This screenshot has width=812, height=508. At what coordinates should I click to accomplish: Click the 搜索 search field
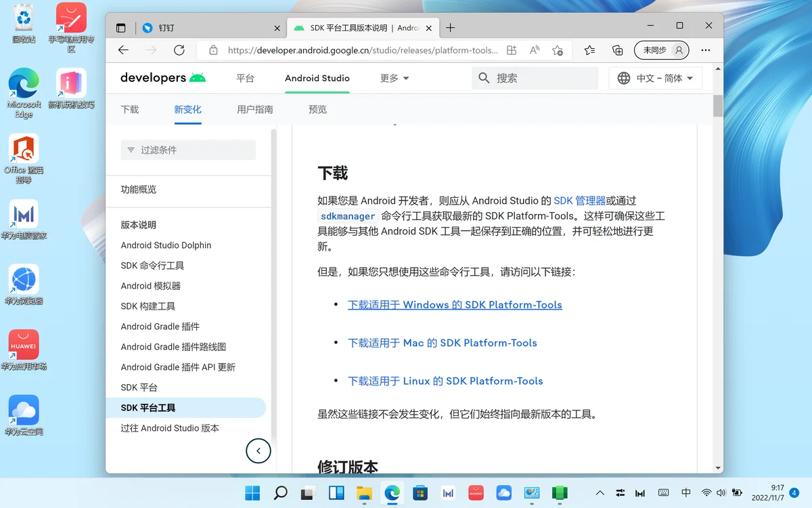[x=535, y=78]
